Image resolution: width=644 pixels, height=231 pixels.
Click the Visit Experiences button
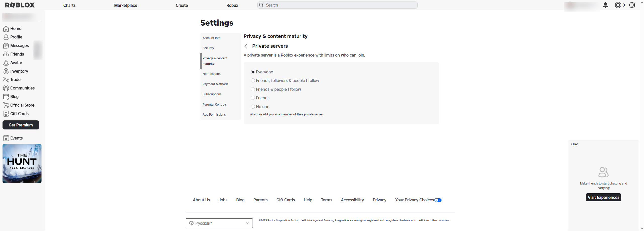click(x=603, y=197)
